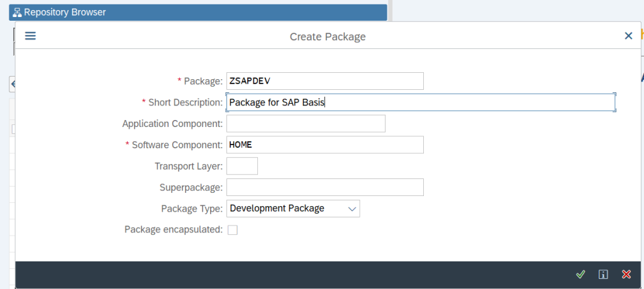Click the Transport Layer input box
Image resolution: width=644 pixels, height=289 pixels.
coord(242,166)
